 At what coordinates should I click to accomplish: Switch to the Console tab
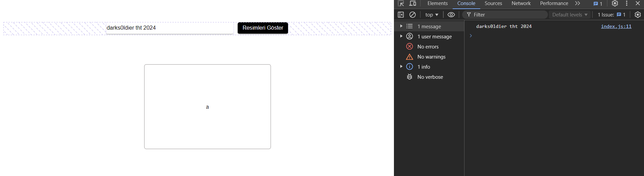click(x=466, y=3)
